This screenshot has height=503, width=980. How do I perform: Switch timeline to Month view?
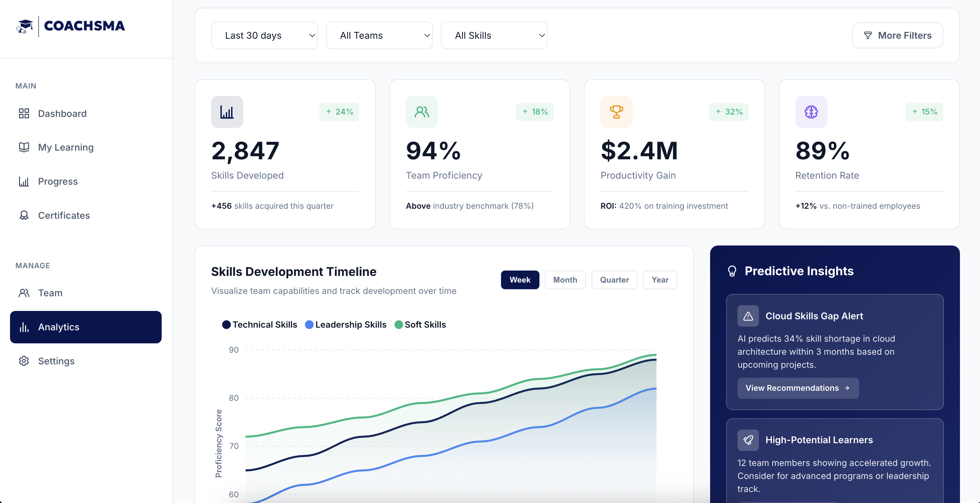pos(565,280)
